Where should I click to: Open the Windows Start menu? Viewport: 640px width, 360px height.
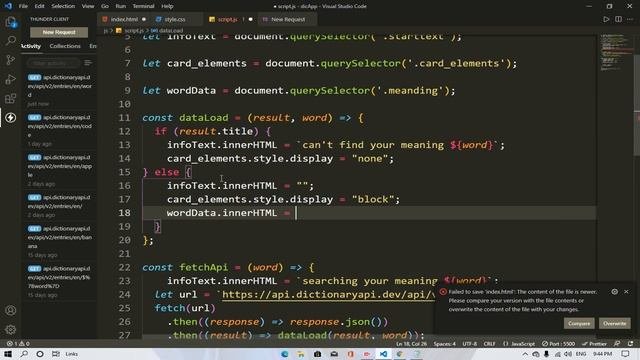click(x=8, y=354)
